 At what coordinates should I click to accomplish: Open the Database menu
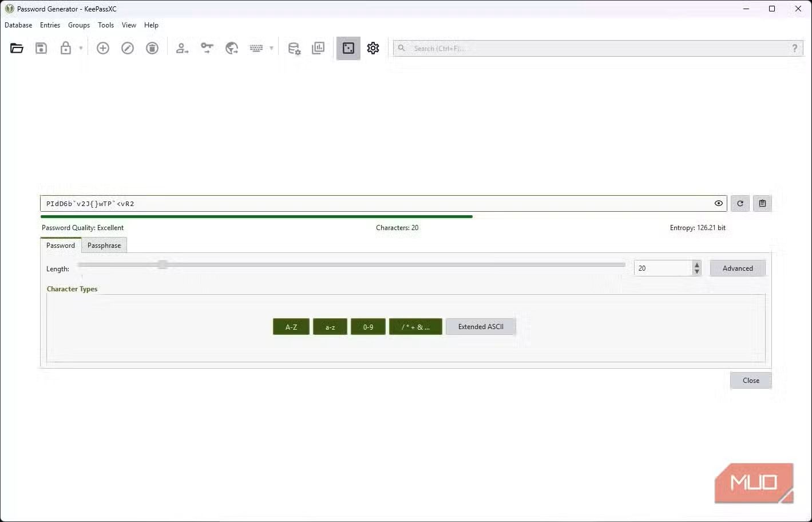tap(18, 25)
